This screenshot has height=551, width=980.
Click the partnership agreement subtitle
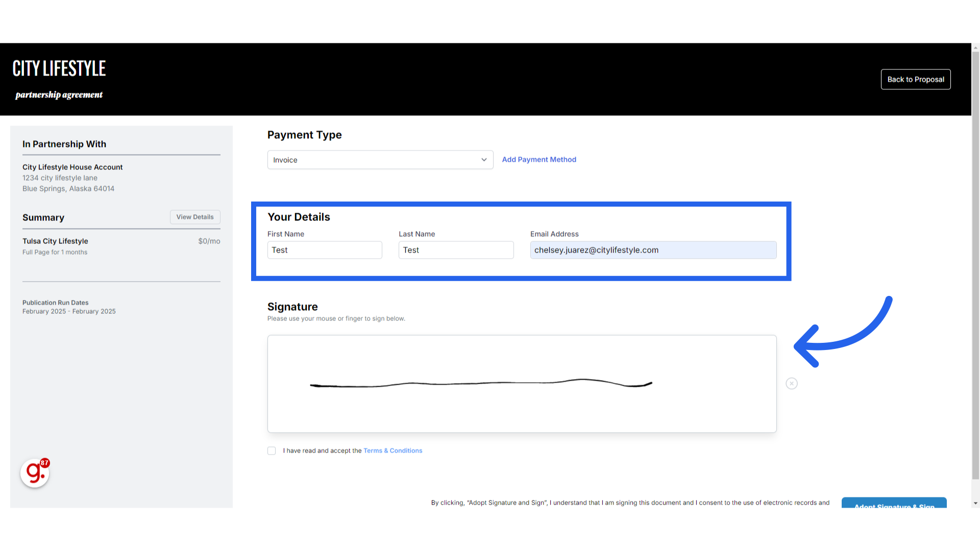59,95
